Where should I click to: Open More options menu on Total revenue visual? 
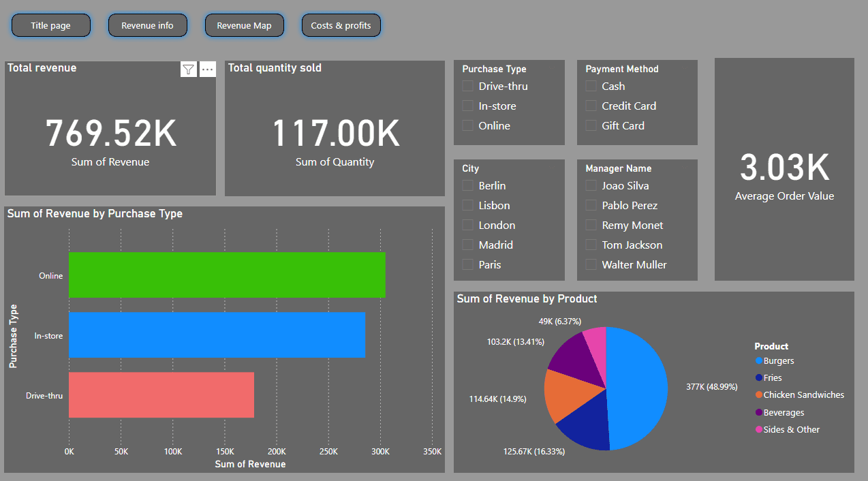pyautogui.click(x=208, y=69)
